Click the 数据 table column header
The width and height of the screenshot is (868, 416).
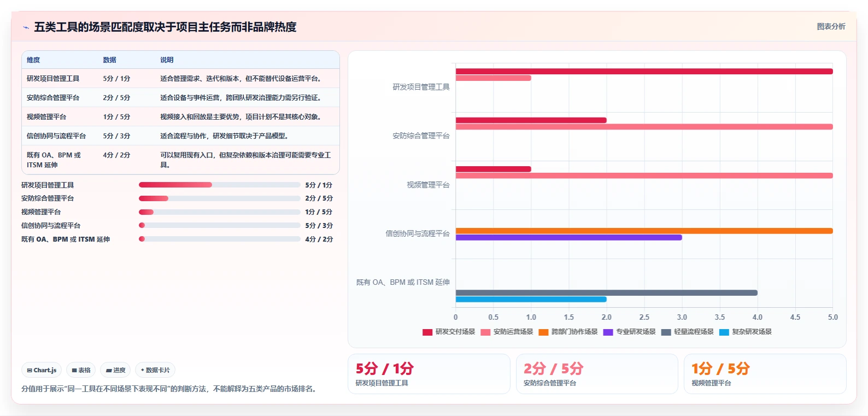[110, 60]
